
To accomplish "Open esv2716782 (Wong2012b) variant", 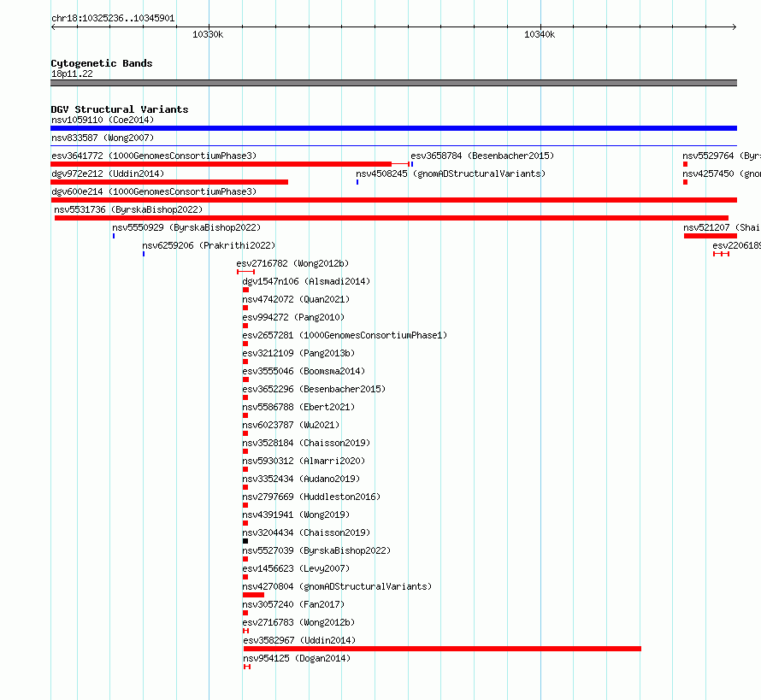I will [292, 263].
